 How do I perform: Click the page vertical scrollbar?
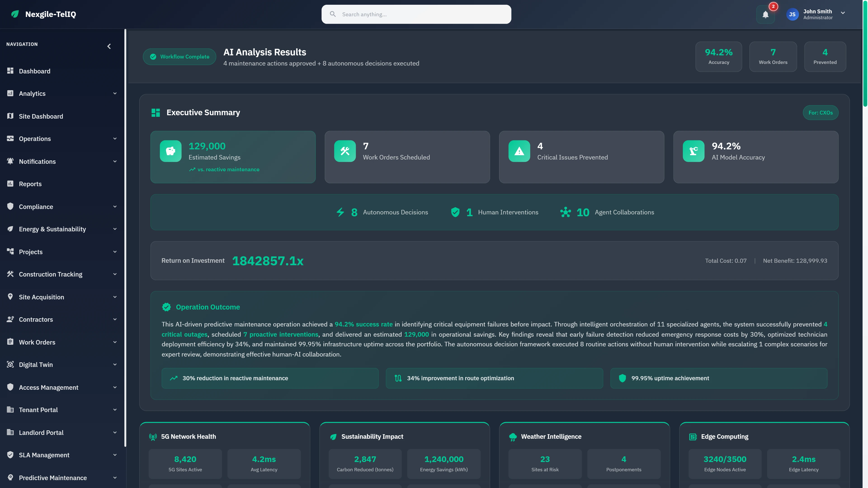[x=865, y=54]
